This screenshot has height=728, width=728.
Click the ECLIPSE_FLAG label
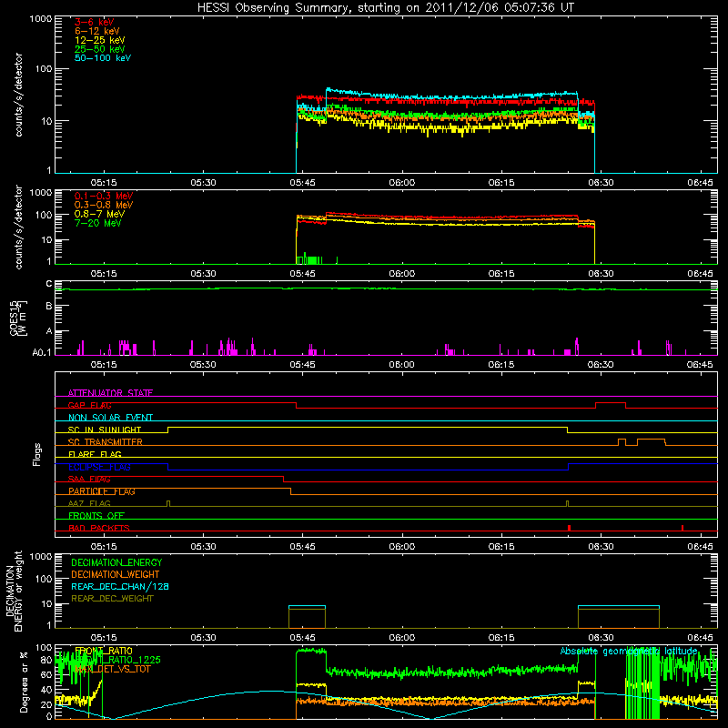[99, 467]
